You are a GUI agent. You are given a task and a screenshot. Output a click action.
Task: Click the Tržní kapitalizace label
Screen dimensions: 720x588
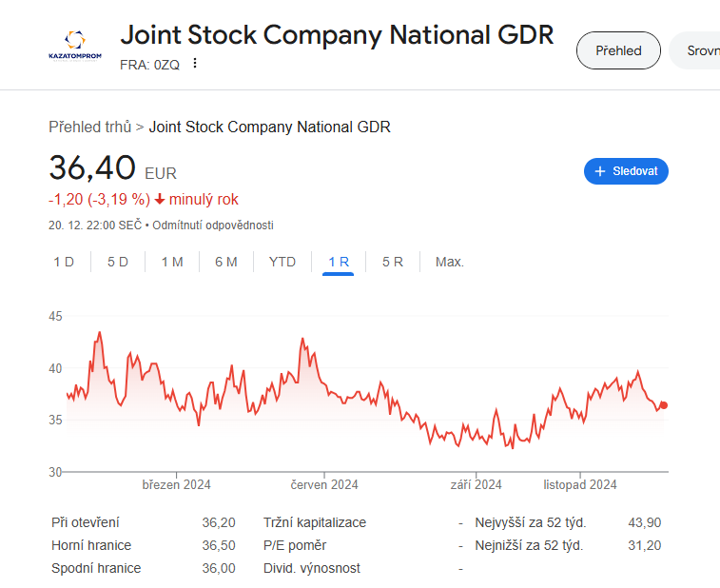pyautogui.click(x=315, y=522)
